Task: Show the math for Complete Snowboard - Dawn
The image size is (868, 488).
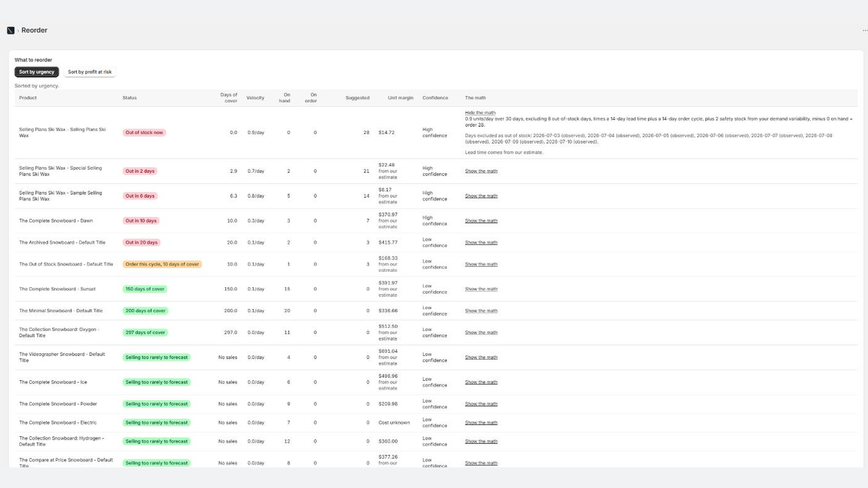Action: click(481, 221)
